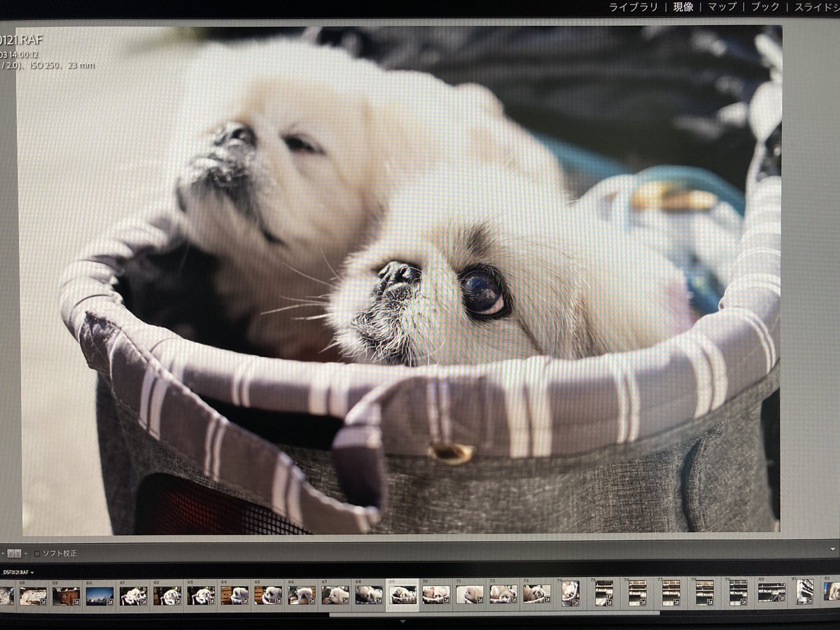
Task: Toggle the YY before/after view button
Action: 14,553
